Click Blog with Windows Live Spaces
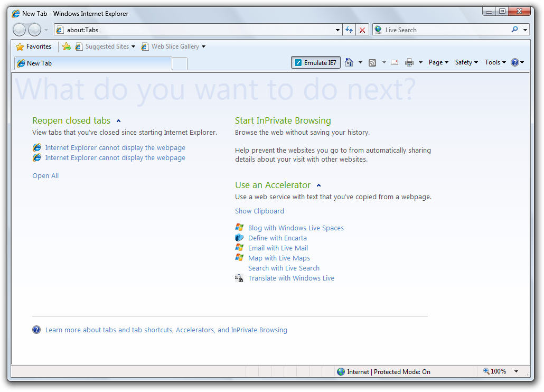 296,228
